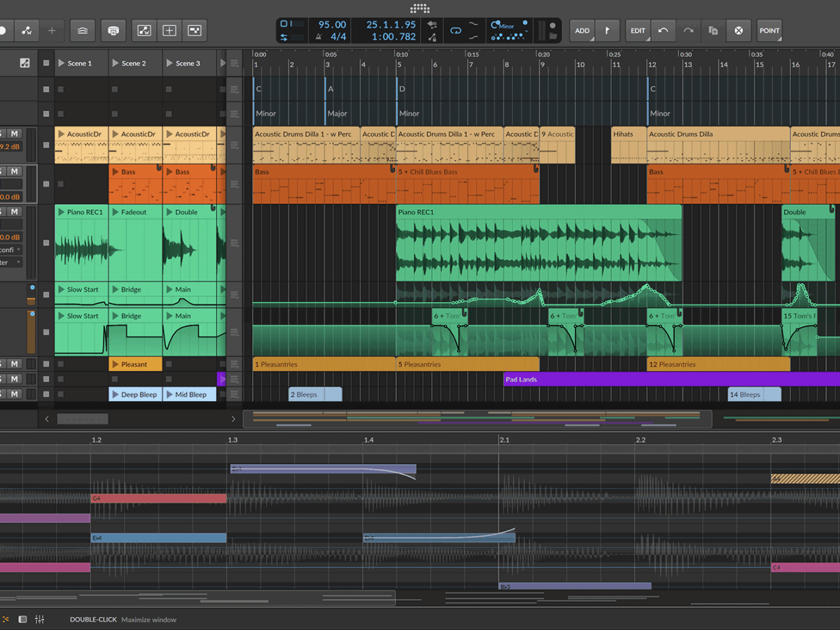Click the tempo value 95.00
The image size is (840, 630).
332,24
